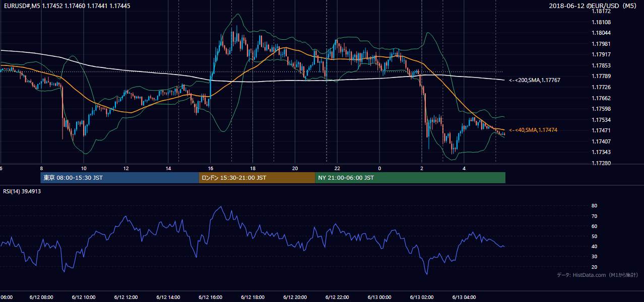644x302 pixels.
Task: Click hour label 8 under price chart
Action: point(41,168)
